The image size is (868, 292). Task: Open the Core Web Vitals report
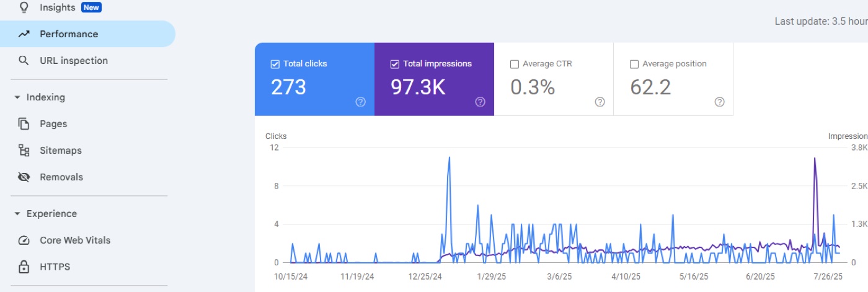(87, 241)
